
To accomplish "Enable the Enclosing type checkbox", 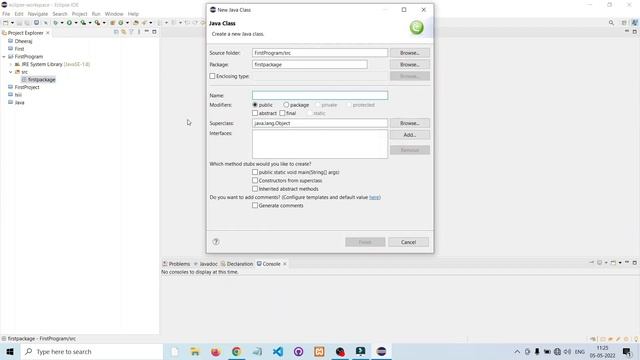I will (x=212, y=76).
